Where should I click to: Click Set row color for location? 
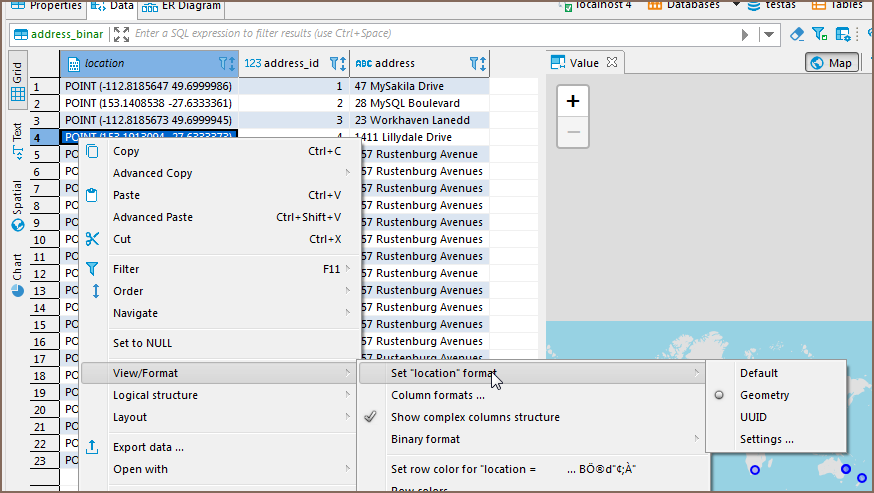[513, 469]
